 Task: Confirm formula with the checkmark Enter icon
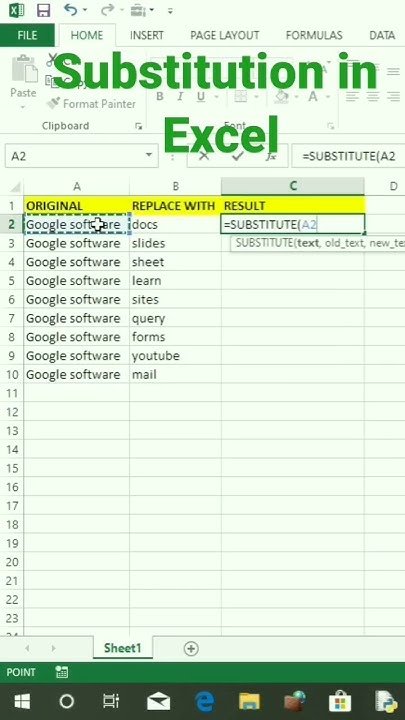[x=237, y=156]
